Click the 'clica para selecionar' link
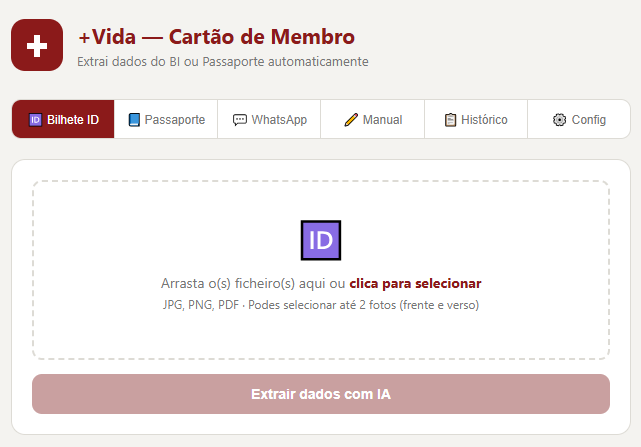 click(415, 283)
